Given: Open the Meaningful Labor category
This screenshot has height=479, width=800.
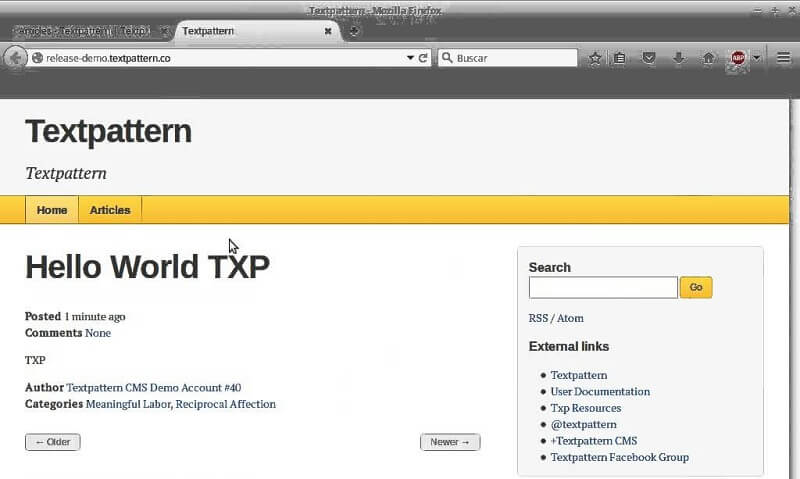Looking at the screenshot, I should pos(128,404).
